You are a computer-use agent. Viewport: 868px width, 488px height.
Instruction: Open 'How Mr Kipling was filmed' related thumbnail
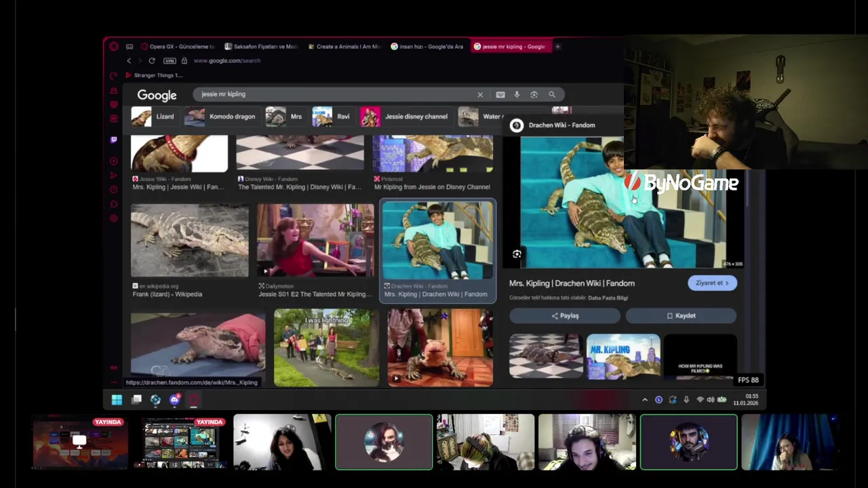[x=701, y=357]
